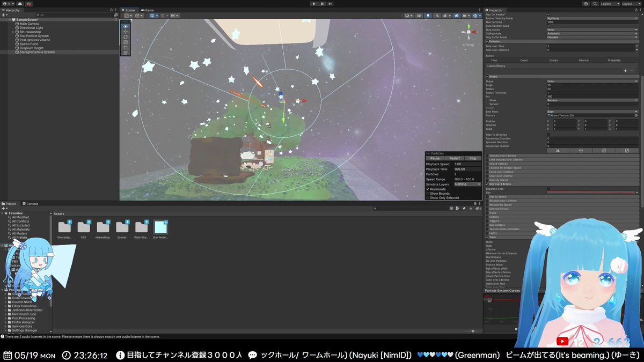Disable the Emission module checkbox
This screenshot has height=362, width=644.
coord(487,41)
